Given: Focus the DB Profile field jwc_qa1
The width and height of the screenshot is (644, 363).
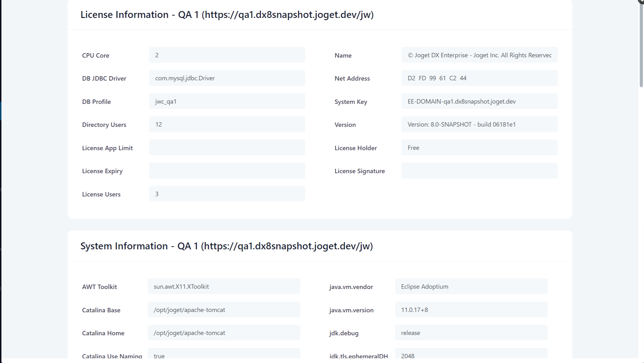Looking at the screenshot, I should (x=227, y=101).
